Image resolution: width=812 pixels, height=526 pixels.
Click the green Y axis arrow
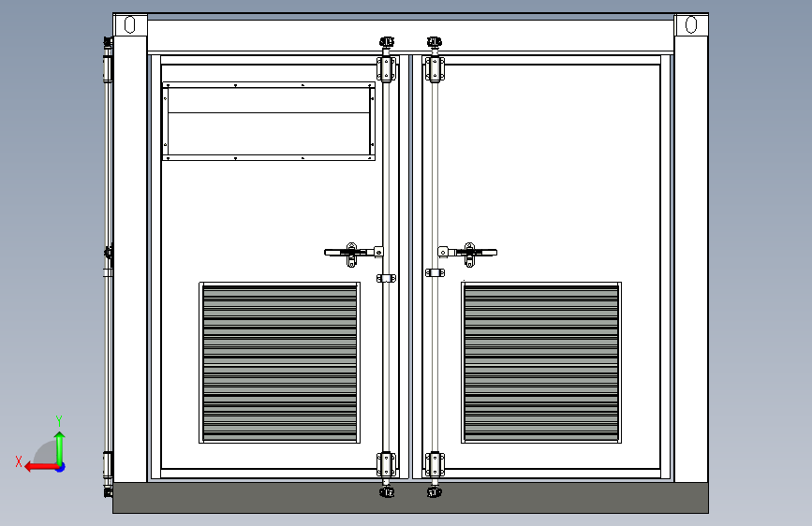[x=60, y=448]
